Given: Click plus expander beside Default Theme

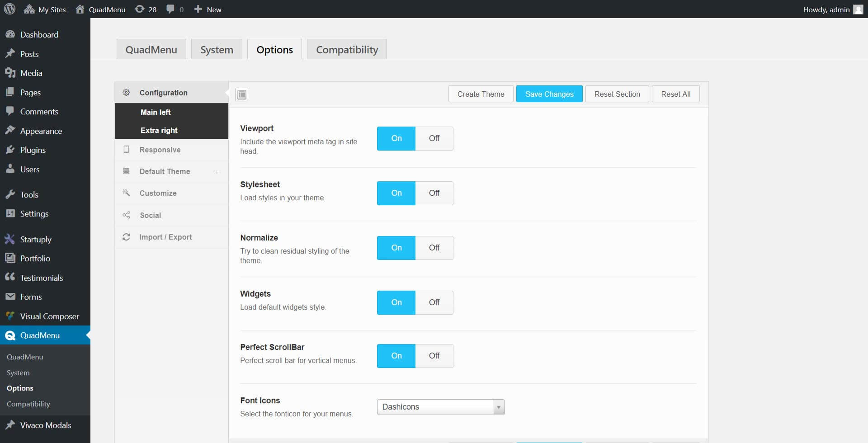Looking at the screenshot, I should (217, 172).
